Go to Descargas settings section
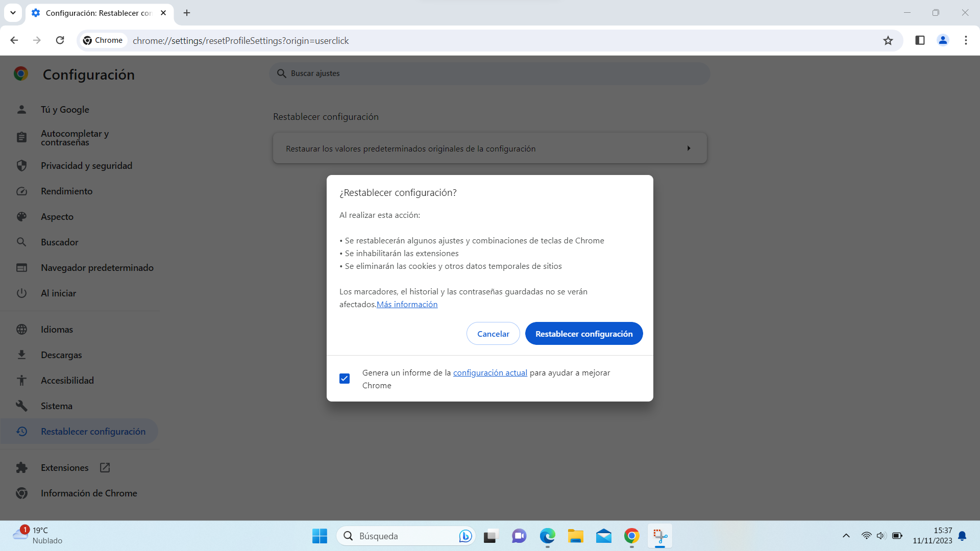This screenshot has width=980, height=551. coord(61,355)
